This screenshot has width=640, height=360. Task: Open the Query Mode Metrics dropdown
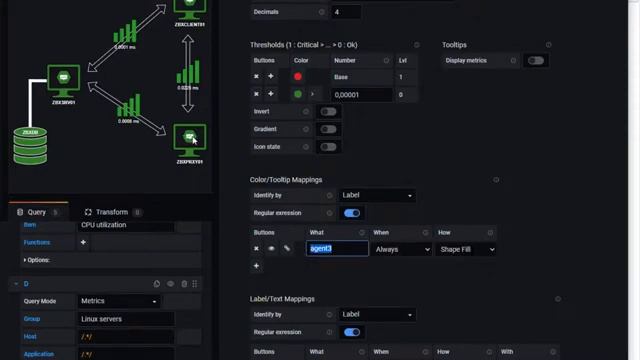[119, 301]
